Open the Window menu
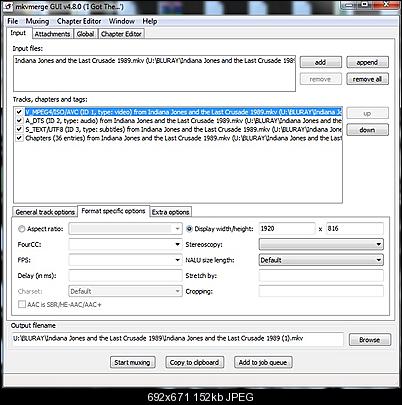This screenshot has width=402, height=405. 122,21
